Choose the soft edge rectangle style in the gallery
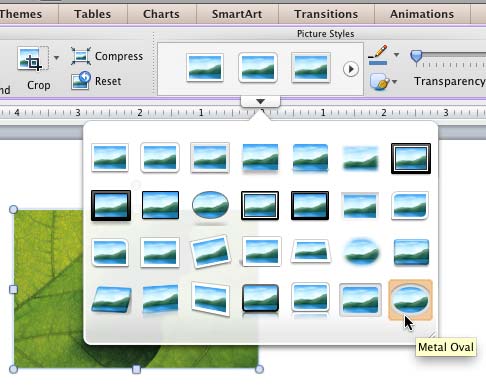The image size is (486, 386). pos(360,158)
